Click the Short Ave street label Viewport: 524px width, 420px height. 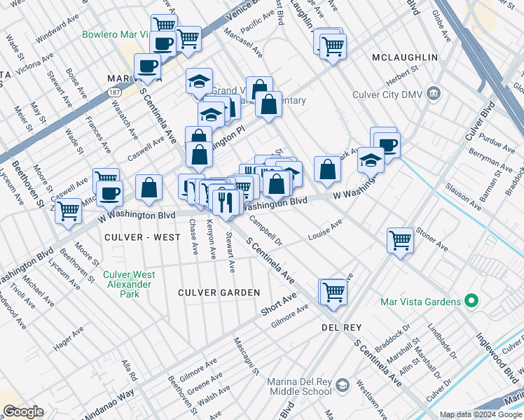pyautogui.click(x=279, y=304)
